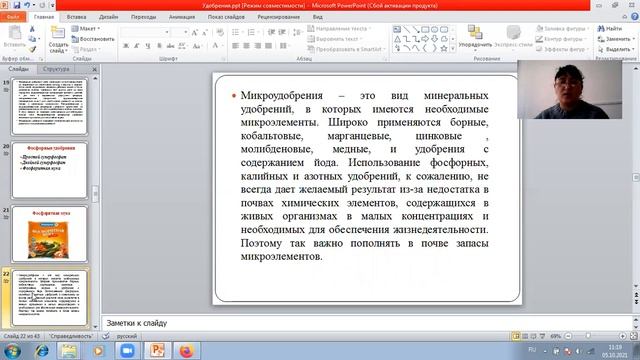640x360 pixels.
Task: Align text to the right
Action: [x=258, y=46]
